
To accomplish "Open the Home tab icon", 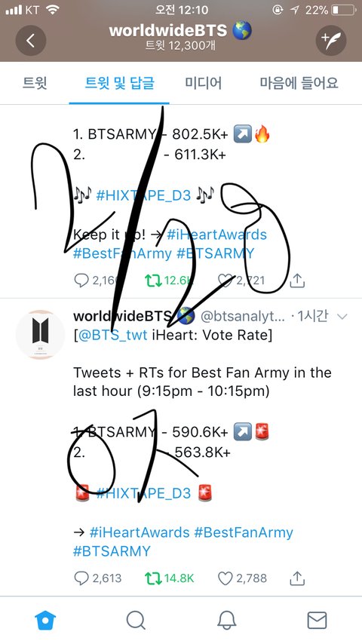I will pos(45,620).
